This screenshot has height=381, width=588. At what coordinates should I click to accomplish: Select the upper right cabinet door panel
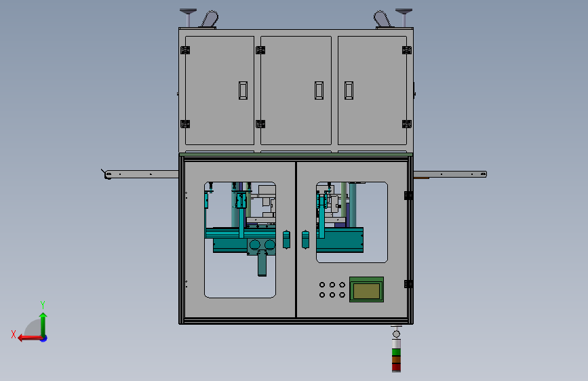pos(372,90)
